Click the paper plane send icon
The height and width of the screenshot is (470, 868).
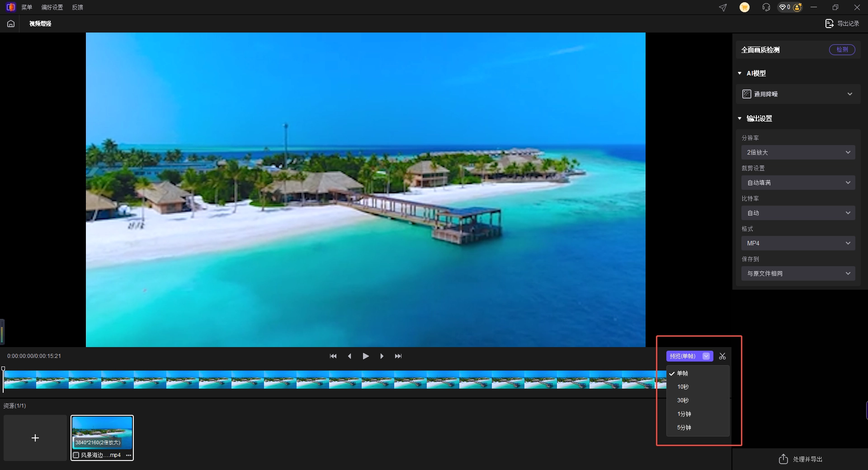(723, 7)
